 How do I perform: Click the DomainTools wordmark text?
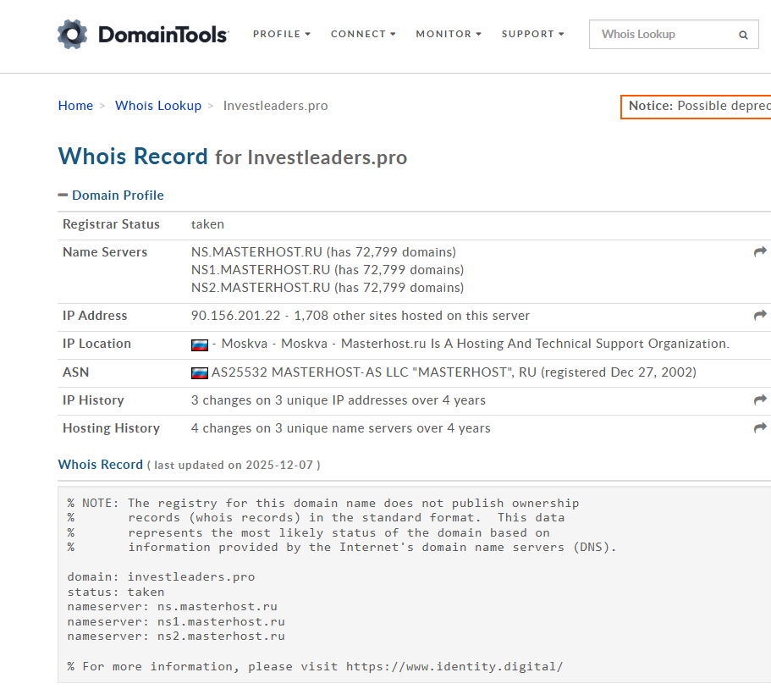(x=162, y=35)
